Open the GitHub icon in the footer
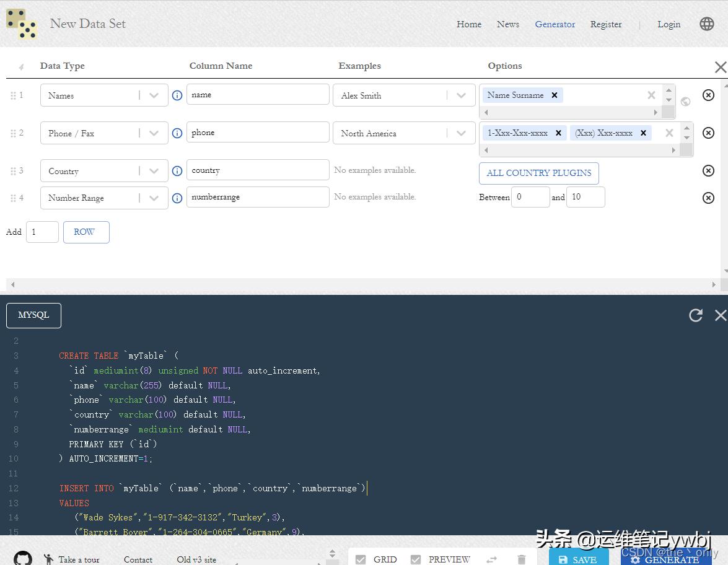 [23, 558]
